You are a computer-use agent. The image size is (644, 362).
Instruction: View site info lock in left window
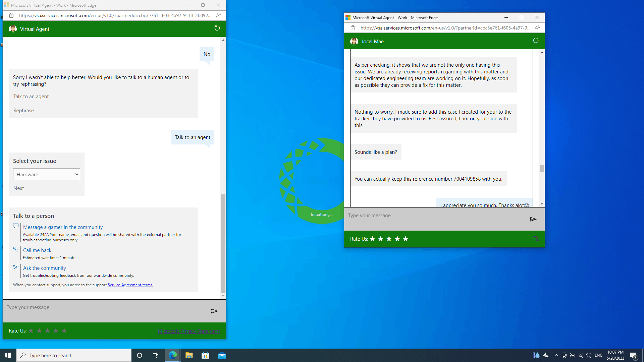11,15
